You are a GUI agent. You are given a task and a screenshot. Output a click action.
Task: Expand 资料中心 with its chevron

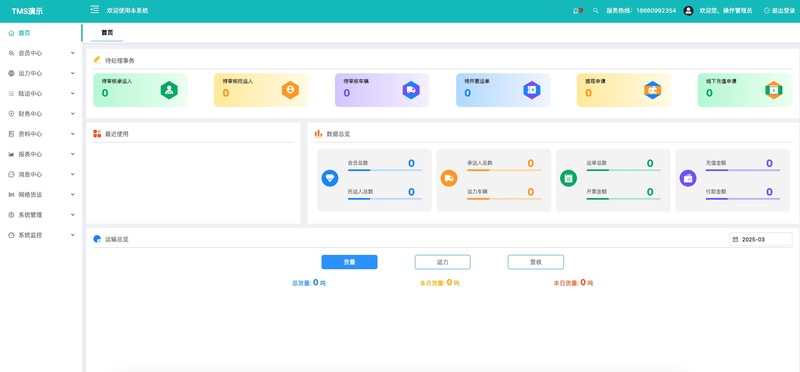pyautogui.click(x=72, y=134)
